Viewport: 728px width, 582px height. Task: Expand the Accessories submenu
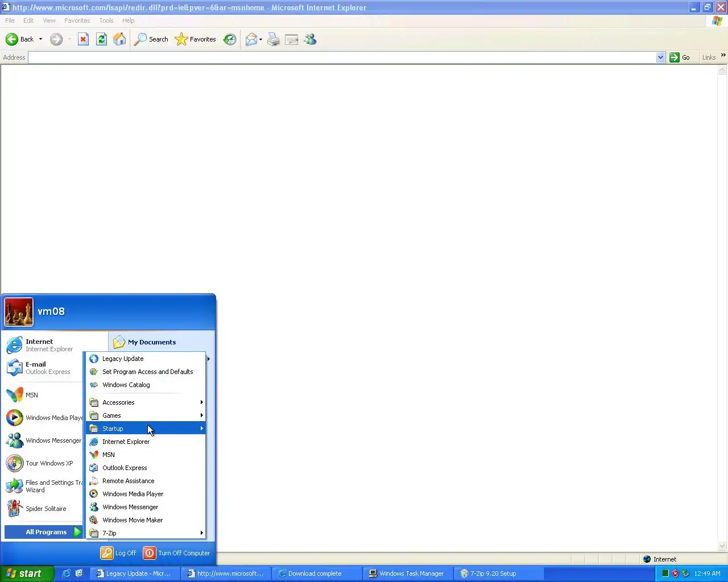pos(146,402)
